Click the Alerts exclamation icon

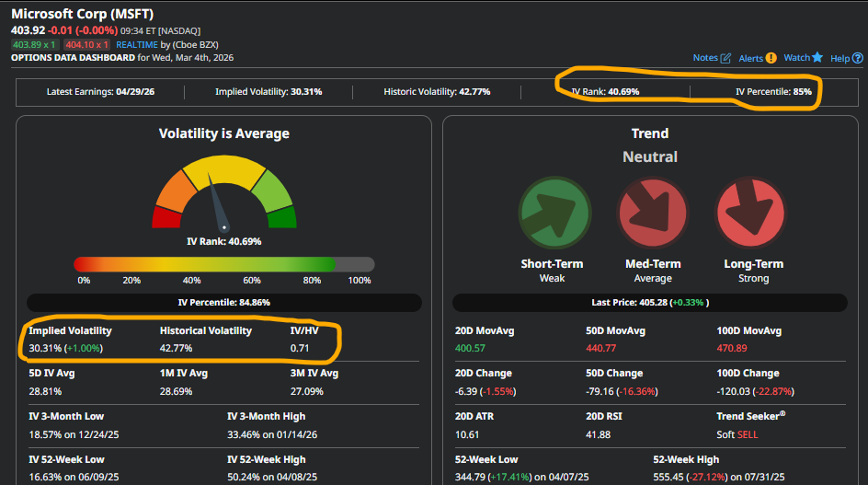[x=771, y=58]
